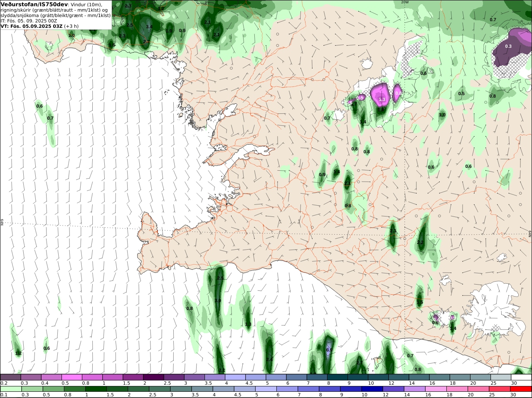Click the dull purple 0.2 snow legend swatch
Screen dimensions: 532x398
pos(10,377)
